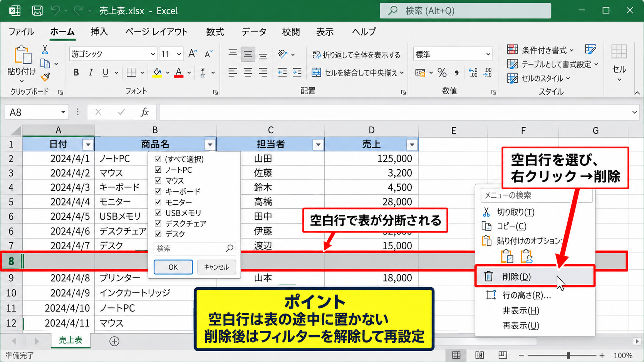
Task: Click the comma style icon
Action: [456, 72]
